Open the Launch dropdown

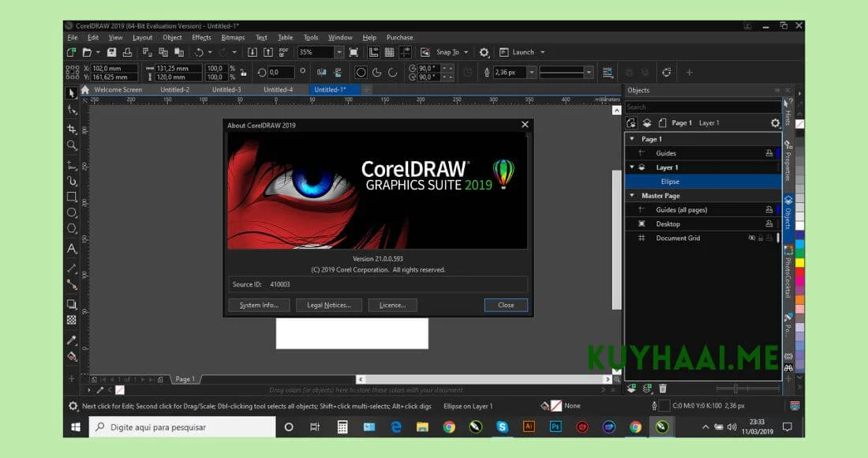click(543, 52)
